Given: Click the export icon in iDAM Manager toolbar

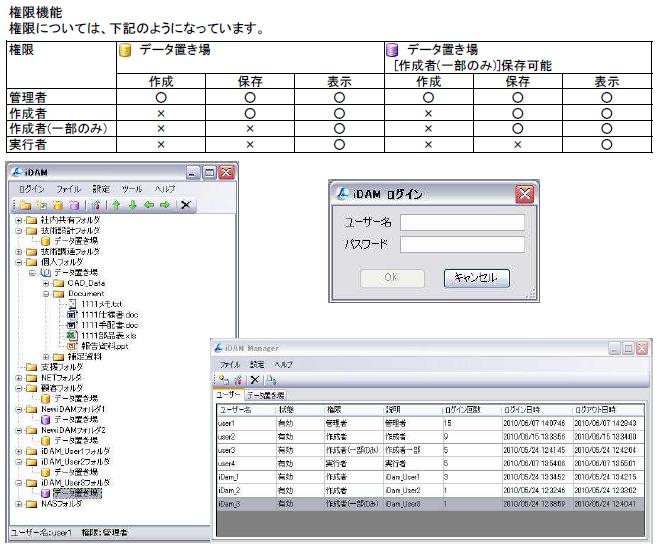Looking at the screenshot, I should 271,380.
